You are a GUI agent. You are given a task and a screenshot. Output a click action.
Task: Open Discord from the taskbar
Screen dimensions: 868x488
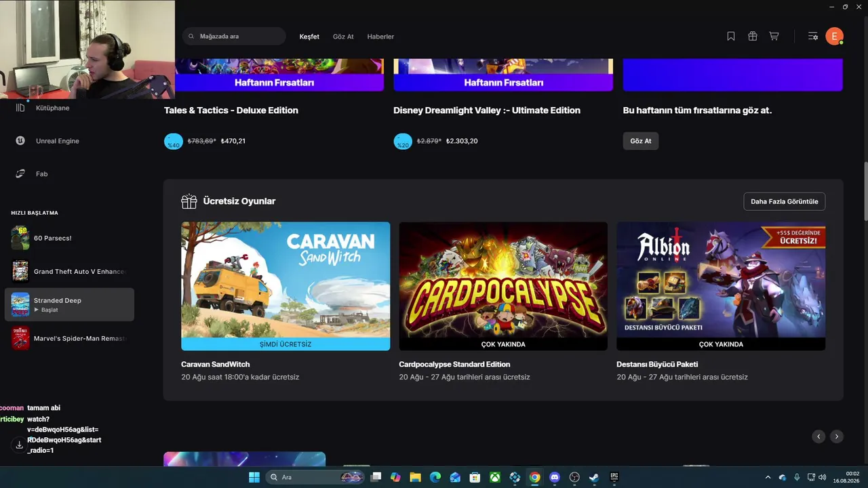555,477
